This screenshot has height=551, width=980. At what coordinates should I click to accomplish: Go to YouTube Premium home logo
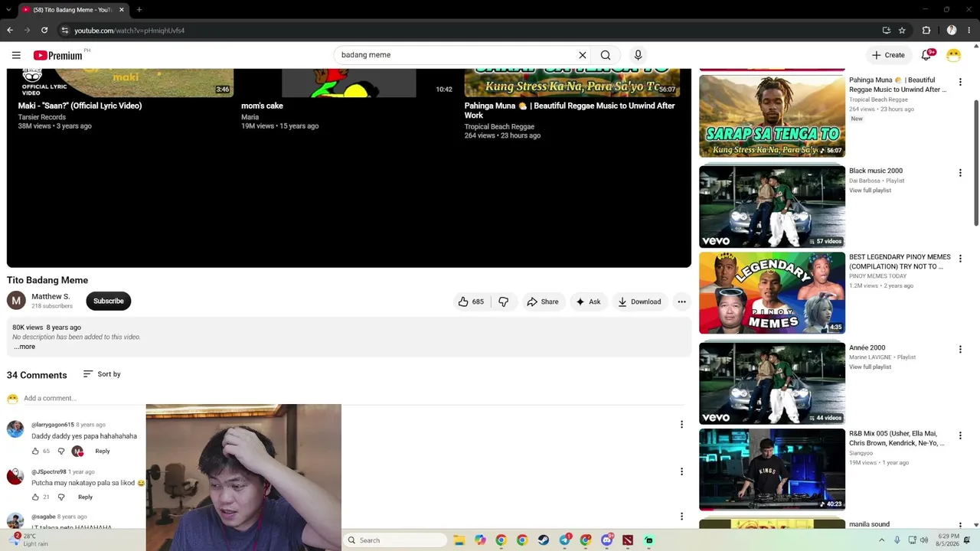pyautogui.click(x=57, y=55)
